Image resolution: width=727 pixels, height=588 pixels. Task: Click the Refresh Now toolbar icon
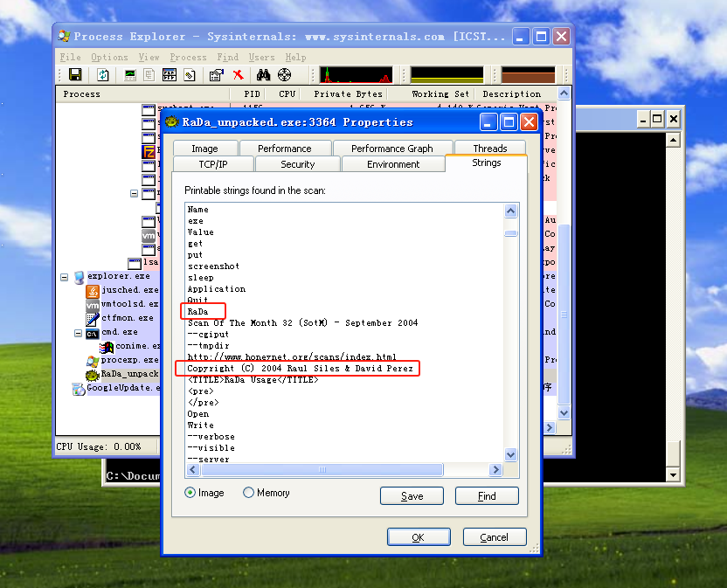click(103, 74)
